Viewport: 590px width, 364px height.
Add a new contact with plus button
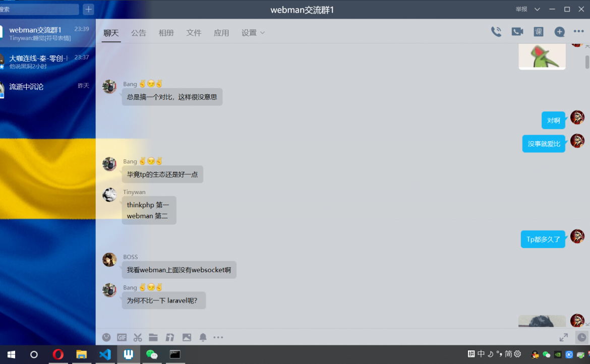pyautogui.click(x=88, y=10)
